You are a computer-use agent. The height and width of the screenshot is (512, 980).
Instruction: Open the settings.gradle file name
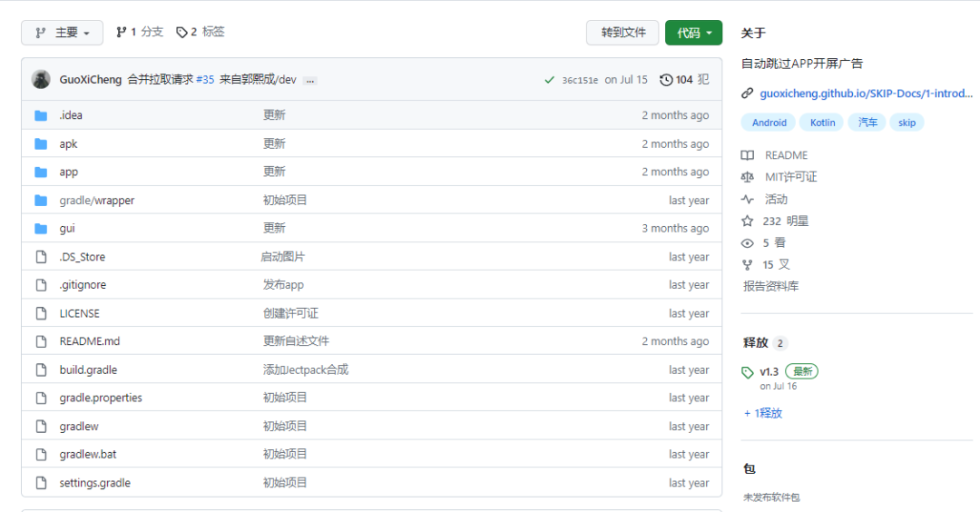pos(95,483)
